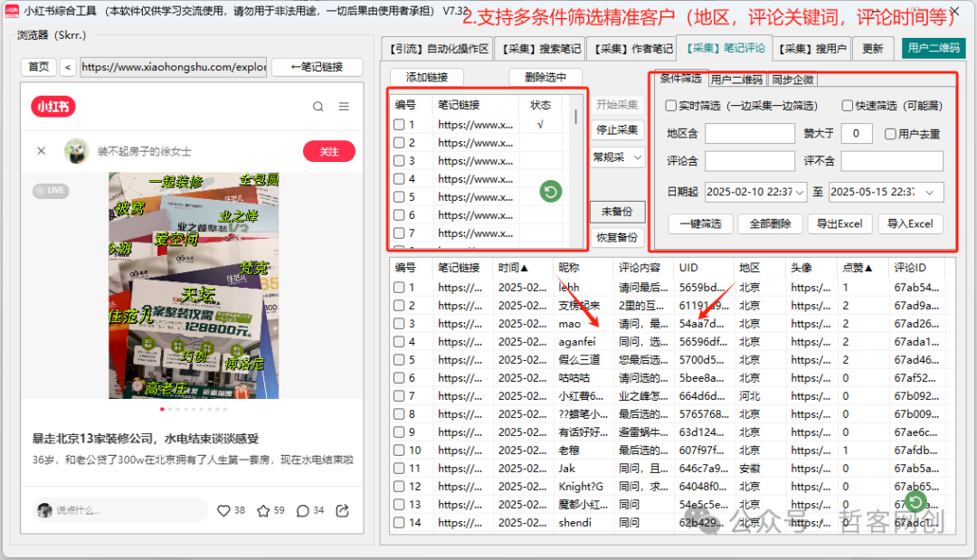
Task: Click the 说点什么 comment input
Action: [x=119, y=510]
